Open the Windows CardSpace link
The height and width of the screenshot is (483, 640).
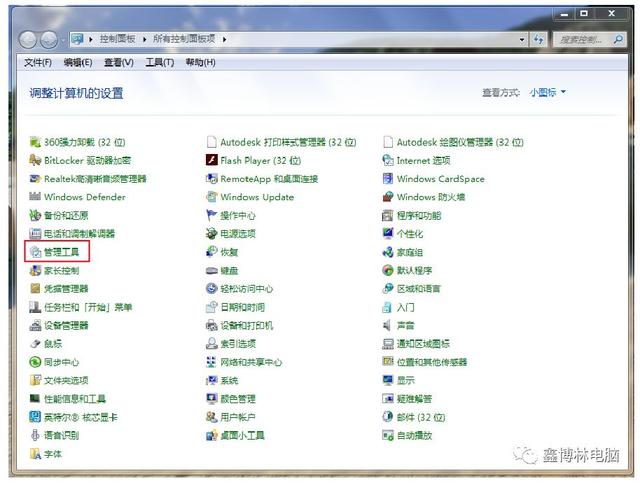pos(441,179)
